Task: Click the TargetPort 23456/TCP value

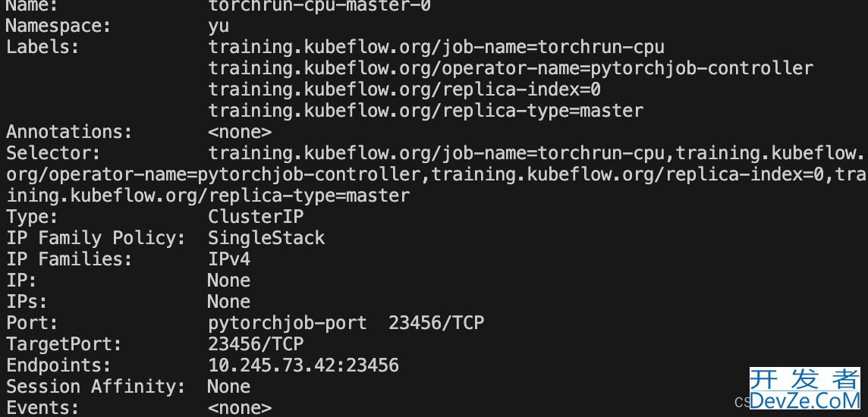Action: (256, 344)
